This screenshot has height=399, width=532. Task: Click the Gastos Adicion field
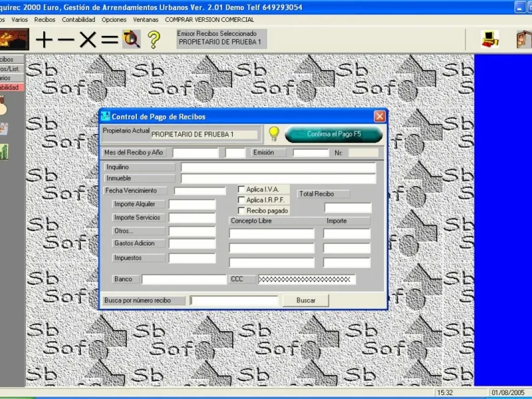point(192,243)
